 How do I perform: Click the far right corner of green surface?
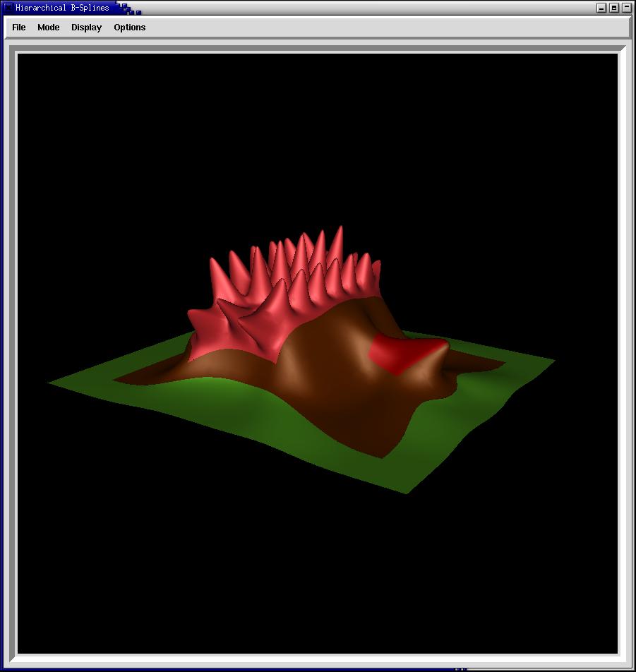[553, 361]
